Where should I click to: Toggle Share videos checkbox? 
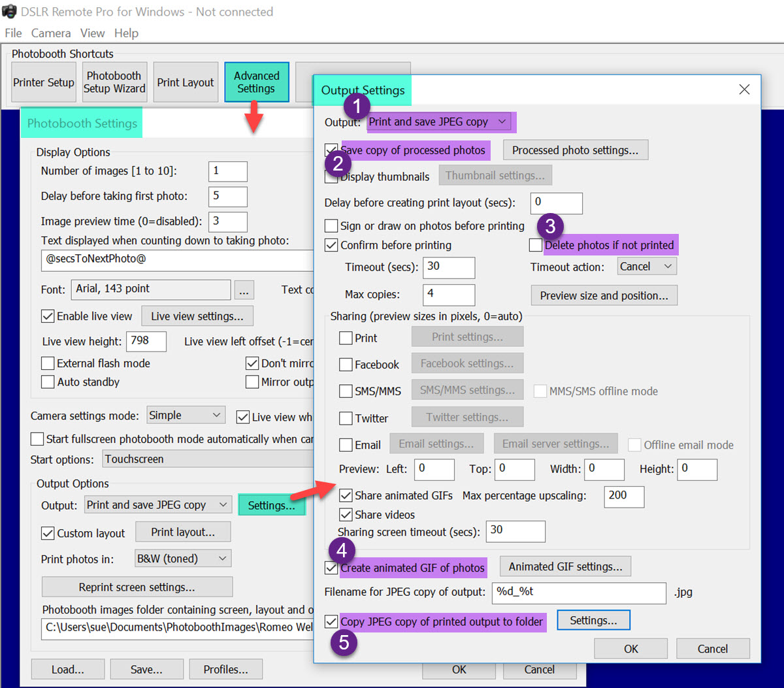click(x=346, y=515)
